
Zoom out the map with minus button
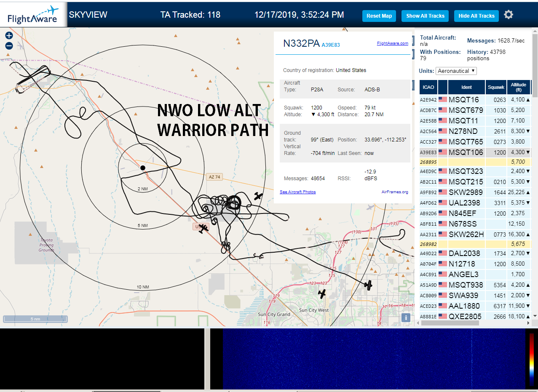coord(9,46)
